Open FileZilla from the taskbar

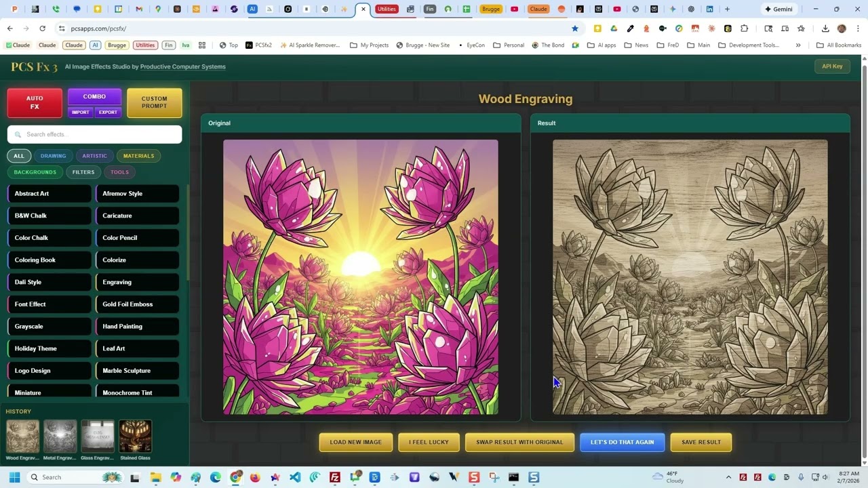tap(334, 477)
